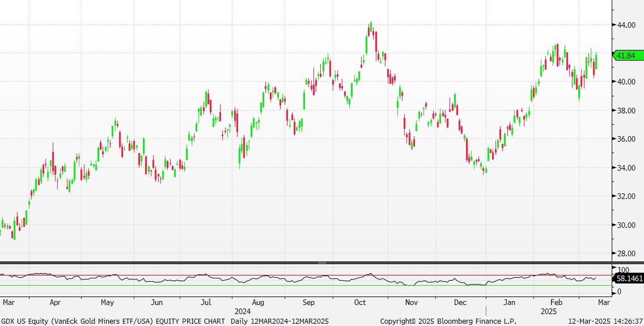Click the Jan month label
The height and width of the screenshot is (326, 644).
[509, 302]
